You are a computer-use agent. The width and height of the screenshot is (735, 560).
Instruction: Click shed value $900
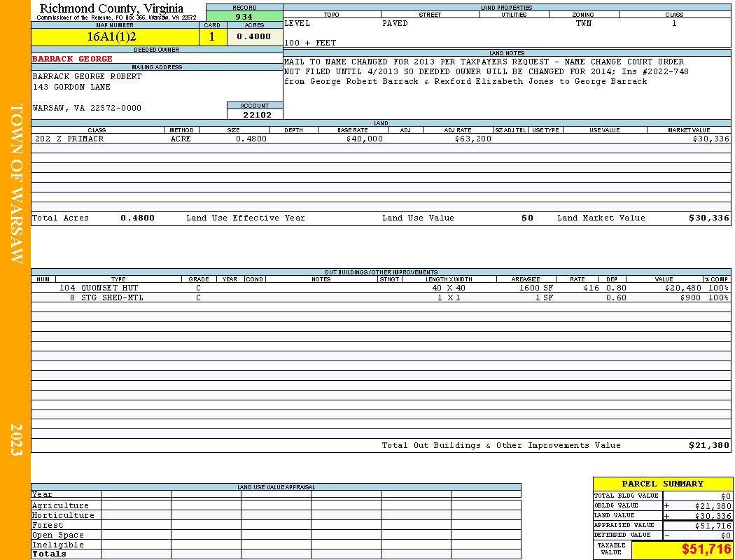[x=690, y=297]
